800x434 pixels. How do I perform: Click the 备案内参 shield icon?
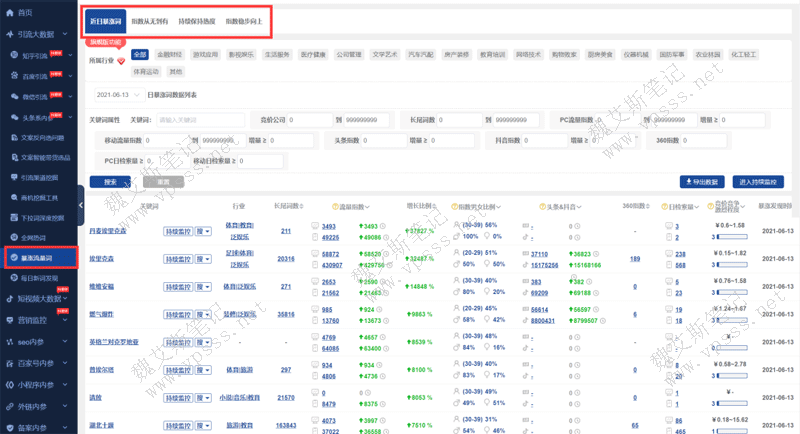click(x=8, y=427)
